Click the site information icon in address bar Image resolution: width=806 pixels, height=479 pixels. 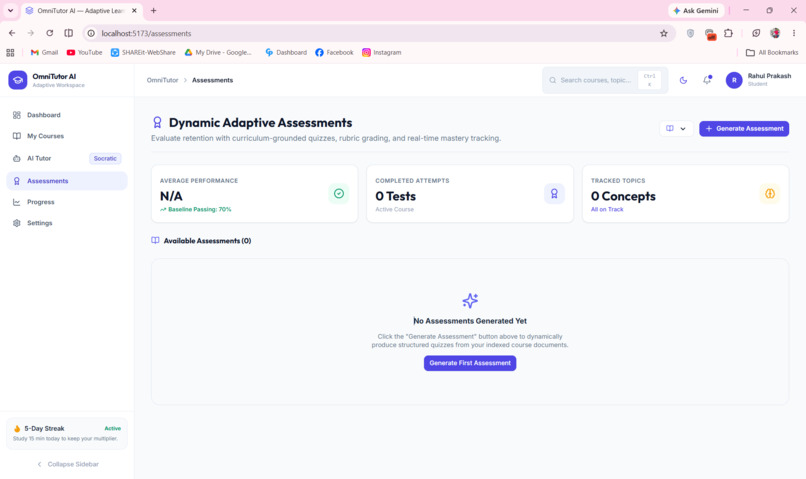[x=91, y=33]
